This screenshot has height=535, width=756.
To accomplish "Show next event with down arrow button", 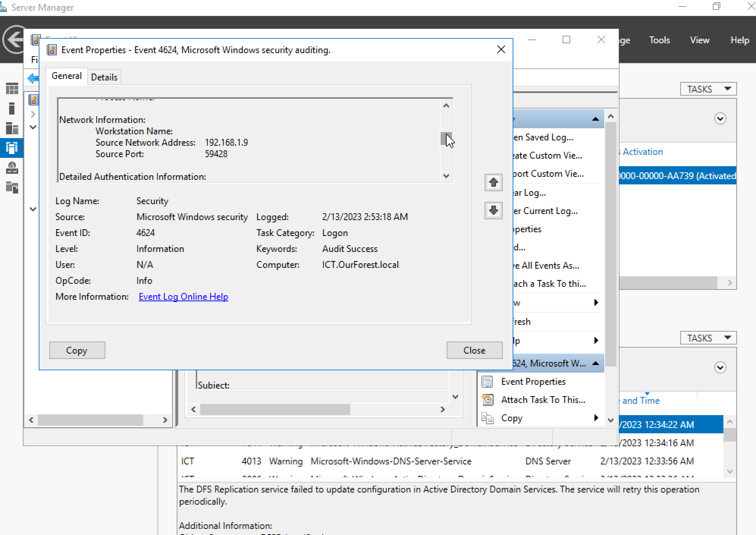I will click(x=493, y=210).
